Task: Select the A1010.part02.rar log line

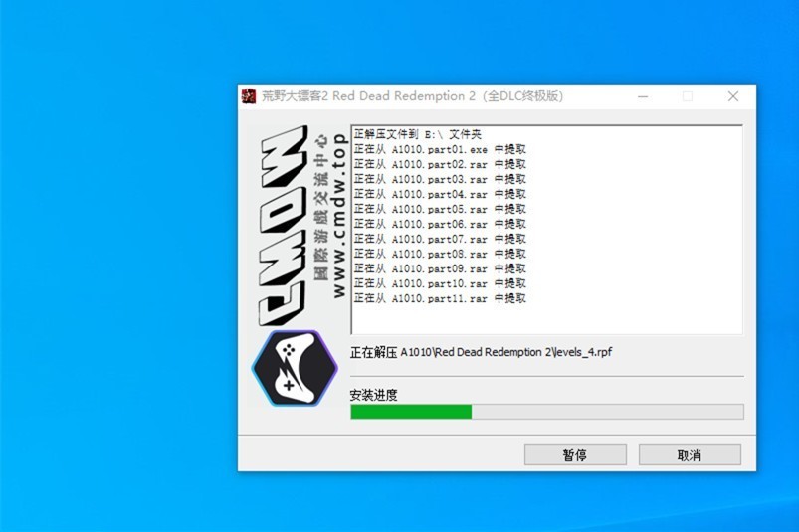Action: point(440,164)
